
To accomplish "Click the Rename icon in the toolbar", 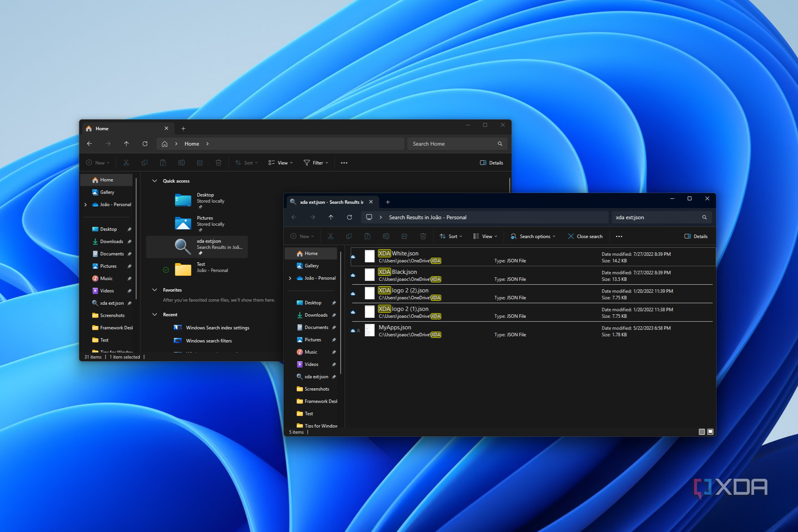I will point(386,236).
